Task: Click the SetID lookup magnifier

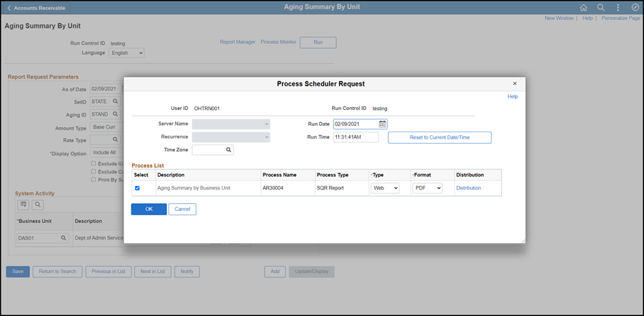Action: [x=116, y=102]
